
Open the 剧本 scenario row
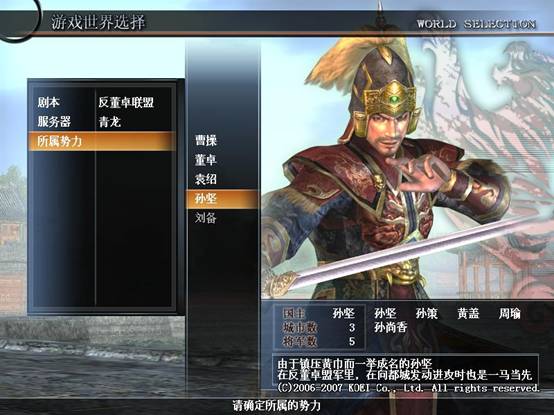coord(102,103)
